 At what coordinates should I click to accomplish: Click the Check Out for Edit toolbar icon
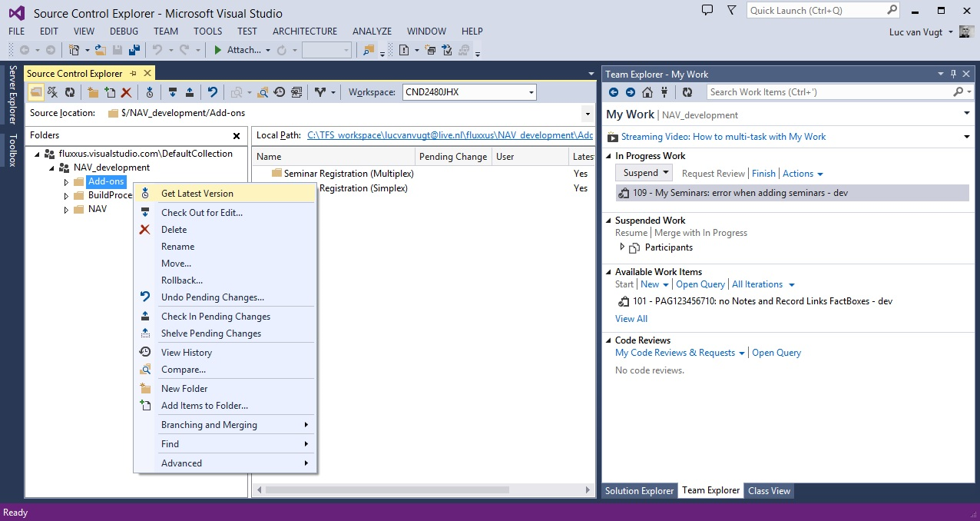(x=173, y=92)
